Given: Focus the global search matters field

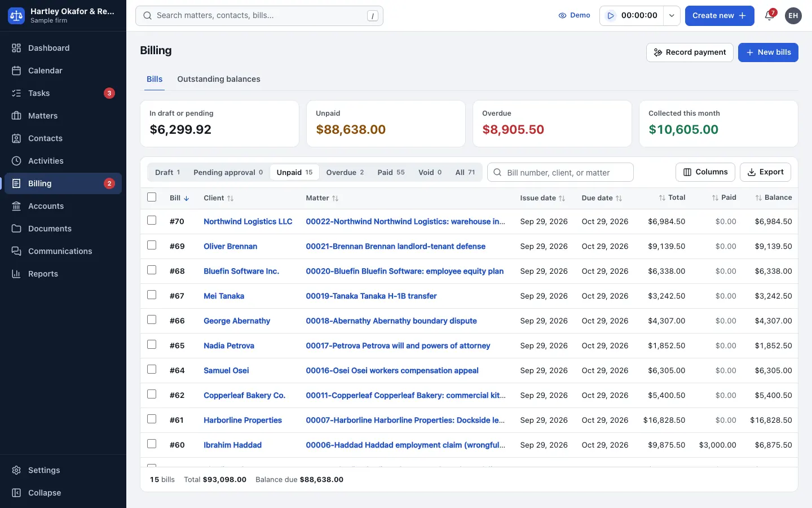Looking at the screenshot, I should tap(259, 16).
